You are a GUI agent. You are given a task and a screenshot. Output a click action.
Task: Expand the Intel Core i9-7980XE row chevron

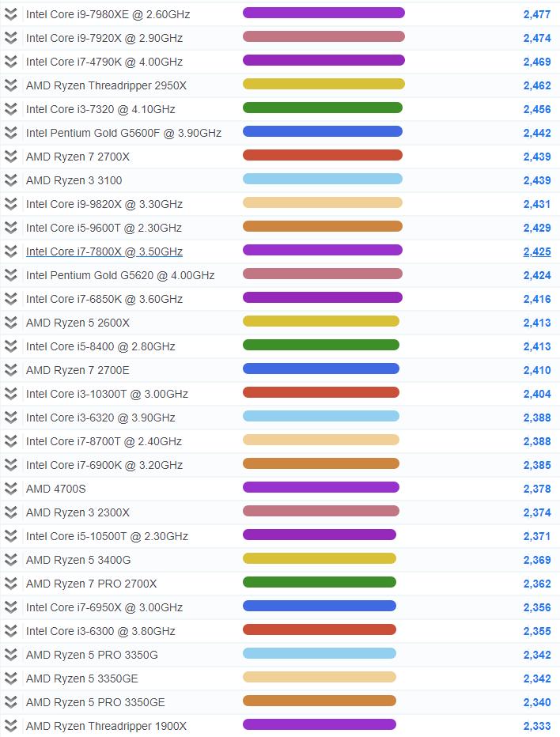coord(11,14)
